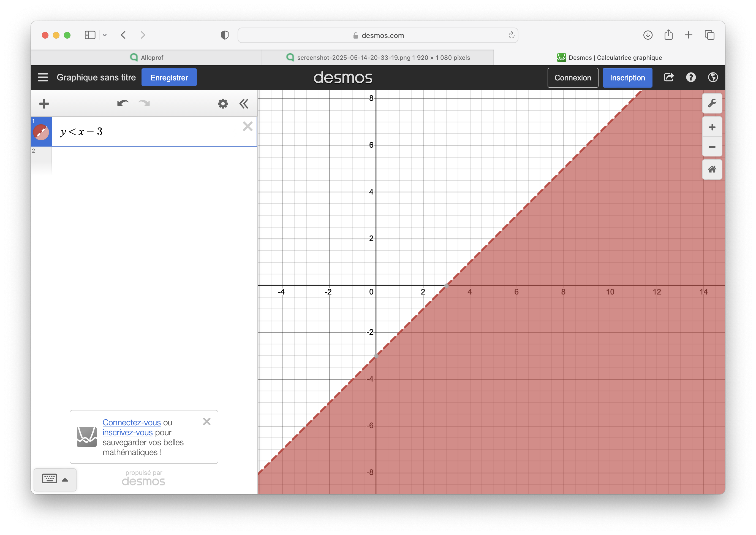Open Safari sidebar options dropdown arrow
The image size is (756, 535).
pyautogui.click(x=105, y=35)
